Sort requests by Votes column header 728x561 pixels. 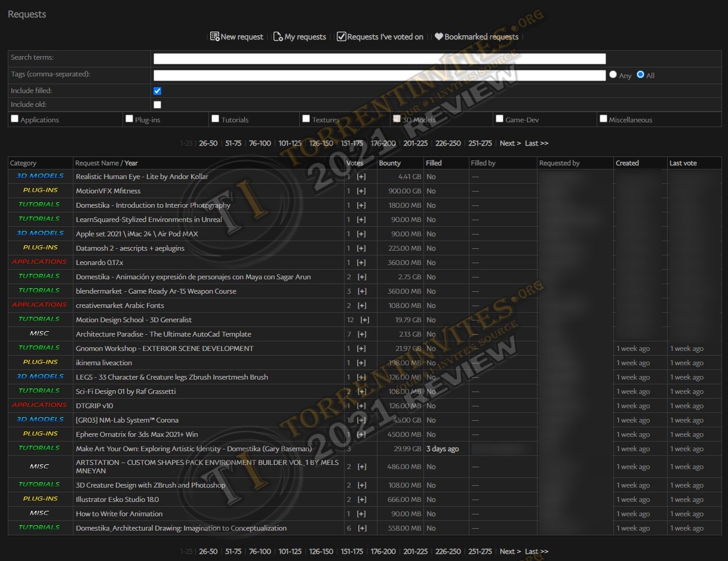pyautogui.click(x=355, y=163)
